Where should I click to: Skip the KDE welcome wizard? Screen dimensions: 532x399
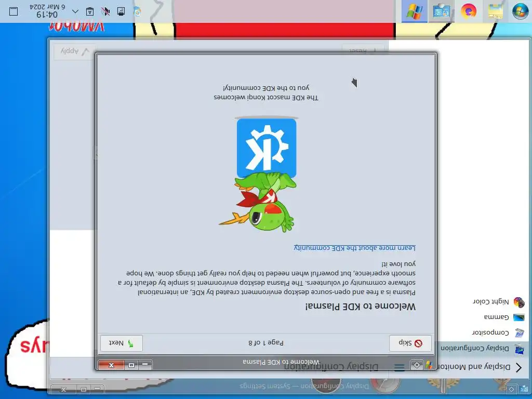click(x=410, y=343)
